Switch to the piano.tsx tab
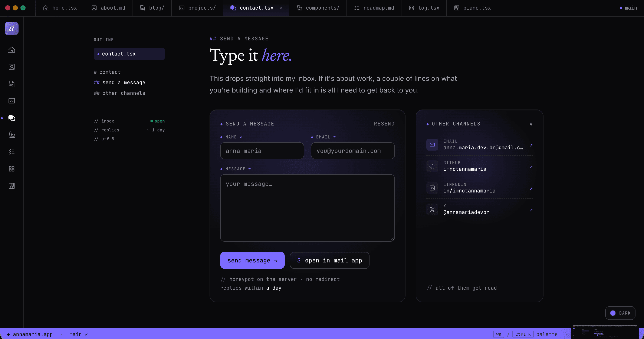The height and width of the screenshot is (339, 644). click(472, 8)
